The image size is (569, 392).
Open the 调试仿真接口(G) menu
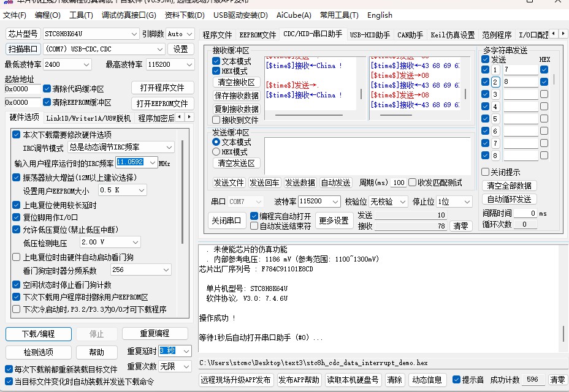point(129,15)
